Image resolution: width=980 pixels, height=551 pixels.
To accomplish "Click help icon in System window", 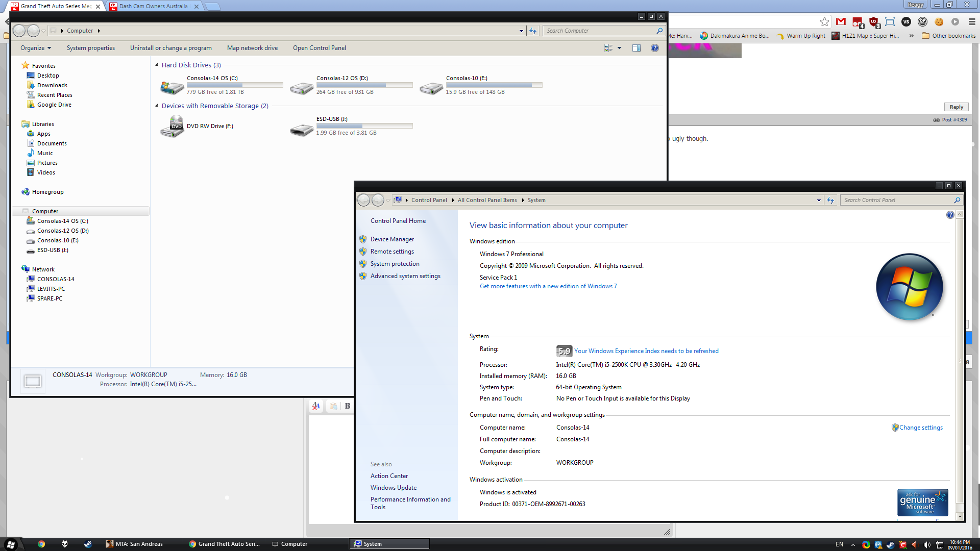I will coord(950,215).
